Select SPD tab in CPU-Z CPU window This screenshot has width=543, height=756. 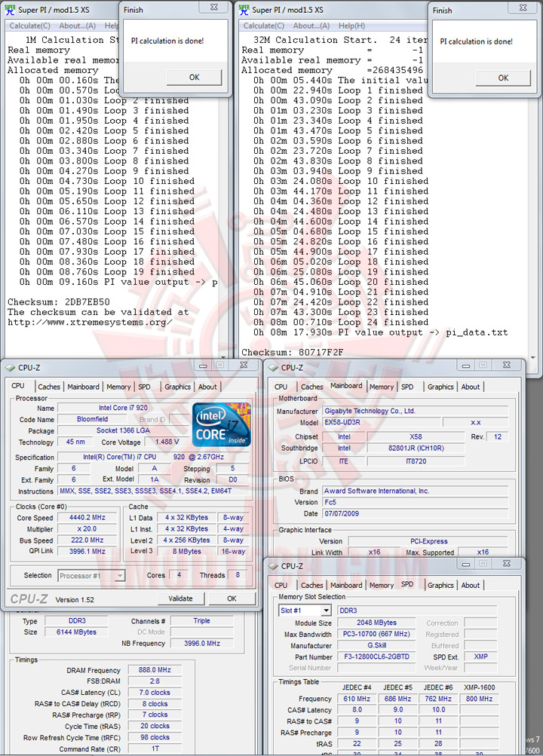click(144, 387)
